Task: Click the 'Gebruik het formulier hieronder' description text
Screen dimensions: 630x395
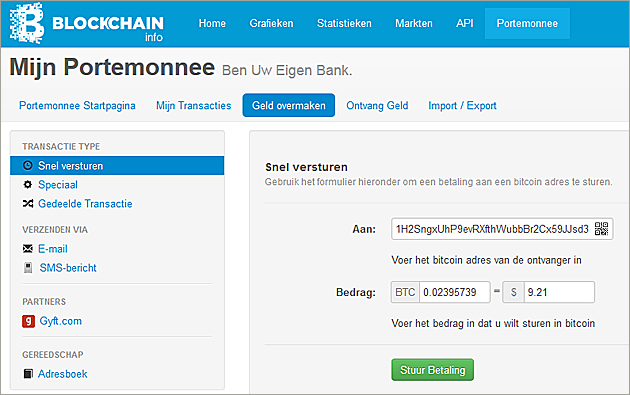Action: coord(439,182)
